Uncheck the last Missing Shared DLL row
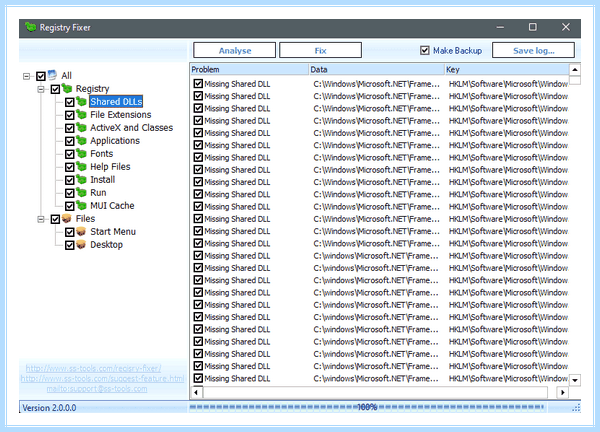Image resolution: width=600 pixels, height=432 pixels. point(198,378)
